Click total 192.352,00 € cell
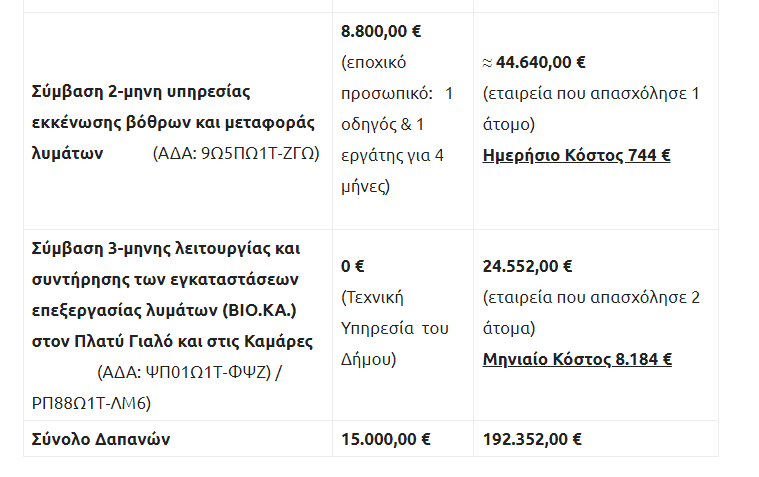This screenshot has width=759, height=477. pos(532,439)
